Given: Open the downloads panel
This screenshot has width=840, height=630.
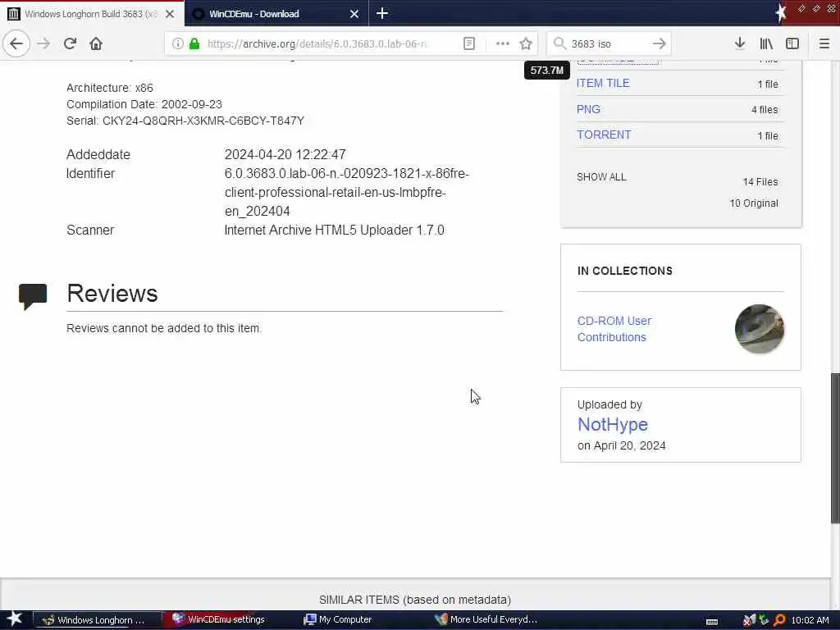Looking at the screenshot, I should click(740, 43).
